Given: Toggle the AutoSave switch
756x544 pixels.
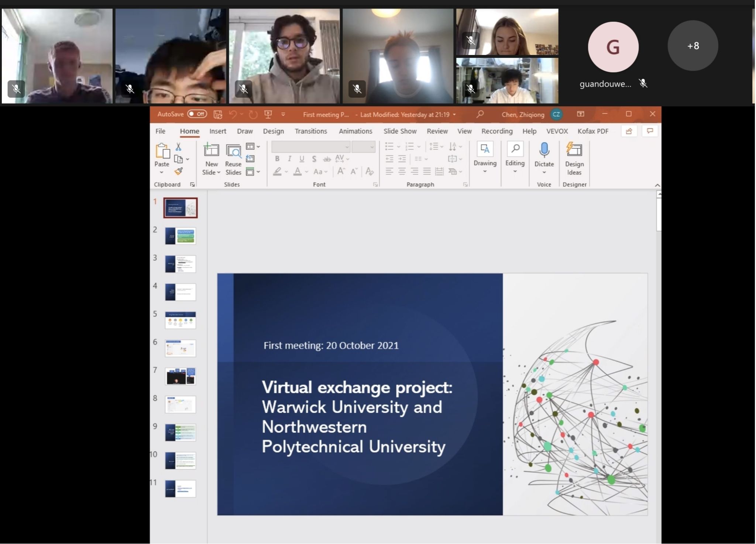Looking at the screenshot, I should point(197,114).
